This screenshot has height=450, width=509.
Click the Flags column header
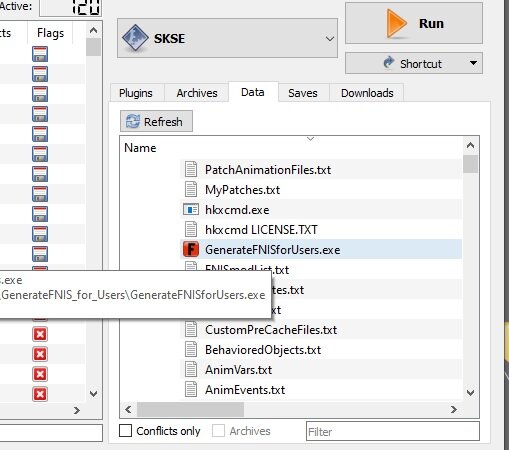(50, 33)
